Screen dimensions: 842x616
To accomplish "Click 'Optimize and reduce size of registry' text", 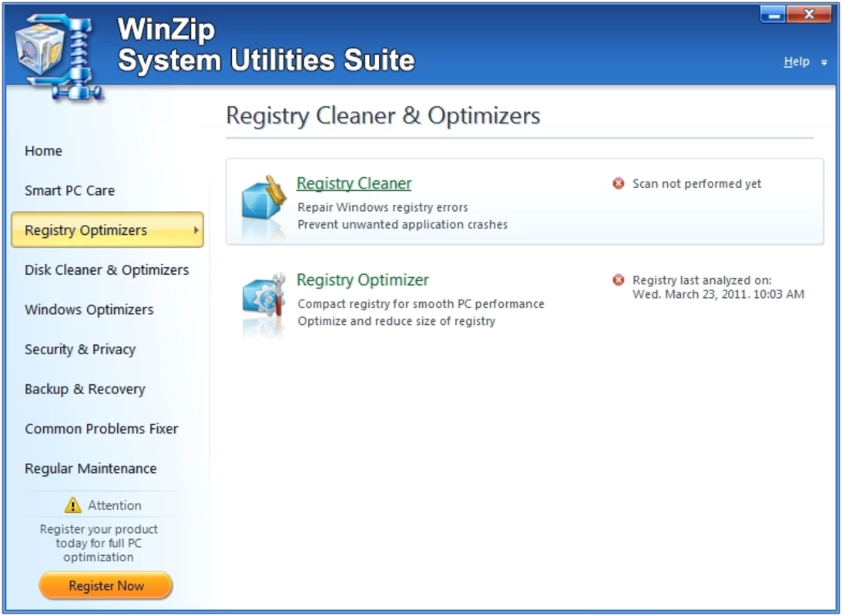I will pos(396,321).
